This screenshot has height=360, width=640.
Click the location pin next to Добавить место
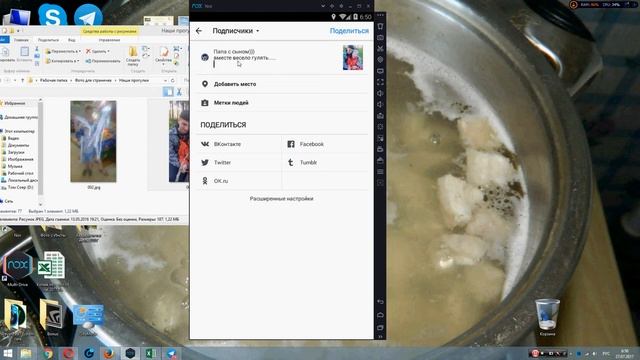pos(205,84)
